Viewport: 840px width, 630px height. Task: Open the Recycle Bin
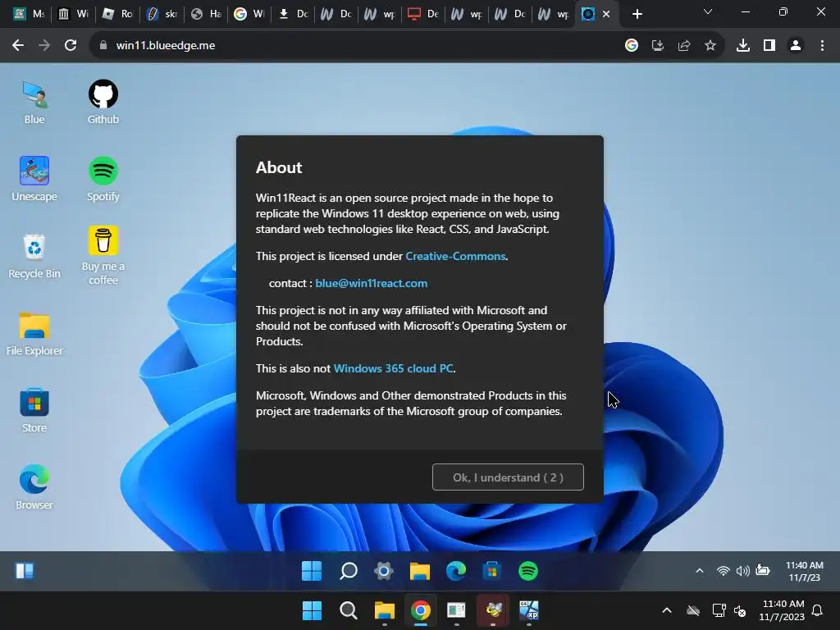(34, 256)
